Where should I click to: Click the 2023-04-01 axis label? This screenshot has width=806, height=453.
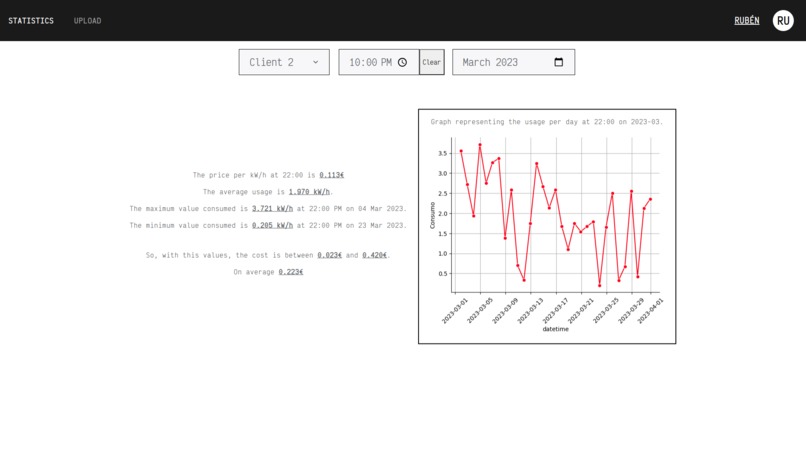click(x=651, y=311)
